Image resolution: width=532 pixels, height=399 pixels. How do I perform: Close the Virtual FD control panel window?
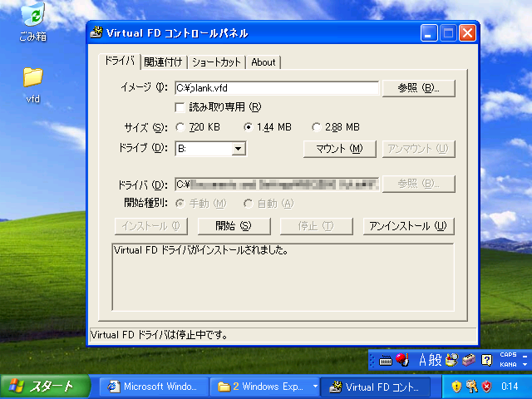click(467, 33)
